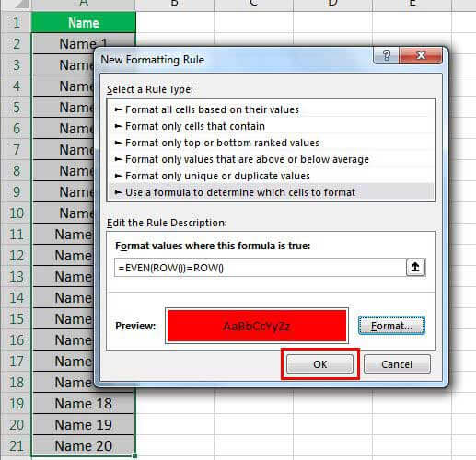
Task: Click the red AaBbCcYyZz preview box
Action: tap(257, 326)
